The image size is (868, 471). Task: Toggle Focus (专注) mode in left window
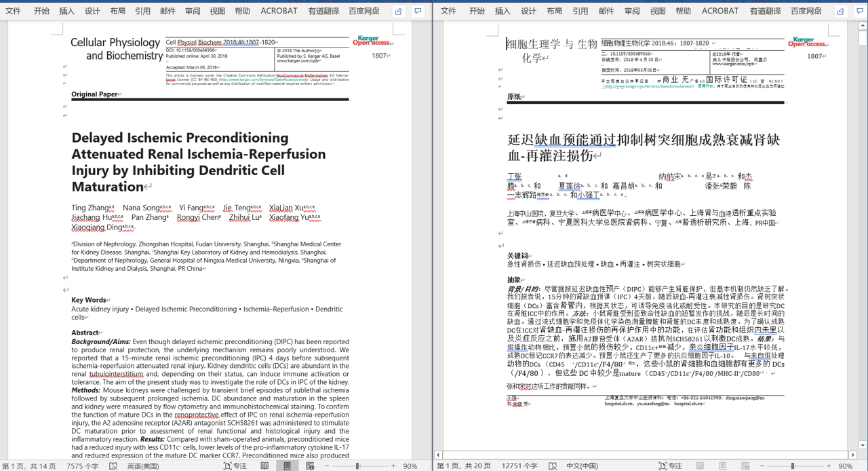(x=235, y=466)
